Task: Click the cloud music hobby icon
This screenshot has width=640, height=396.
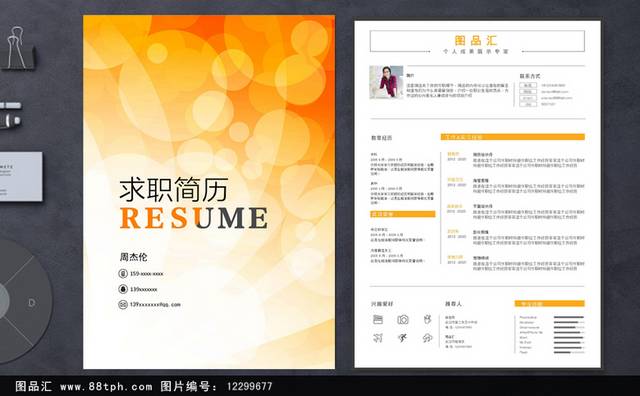Action: click(x=427, y=338)
